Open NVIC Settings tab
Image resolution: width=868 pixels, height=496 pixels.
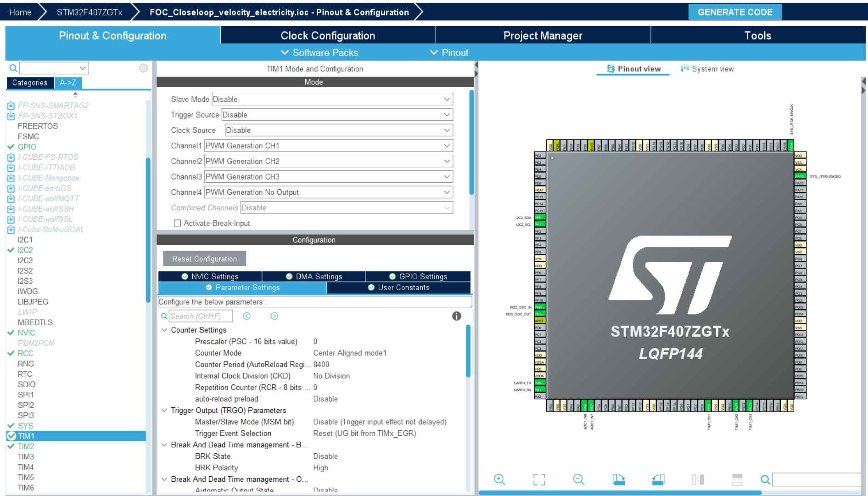click(x=210, y=276)
